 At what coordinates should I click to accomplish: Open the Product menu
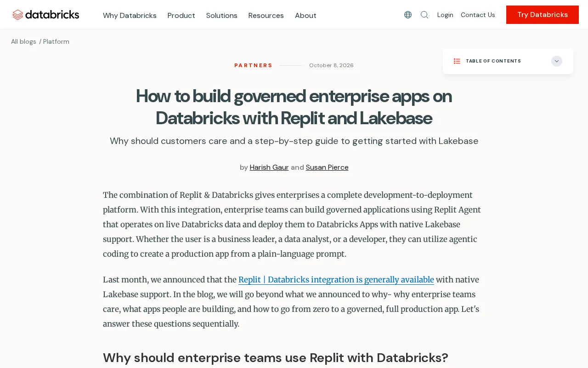click(x=181, y=15)
